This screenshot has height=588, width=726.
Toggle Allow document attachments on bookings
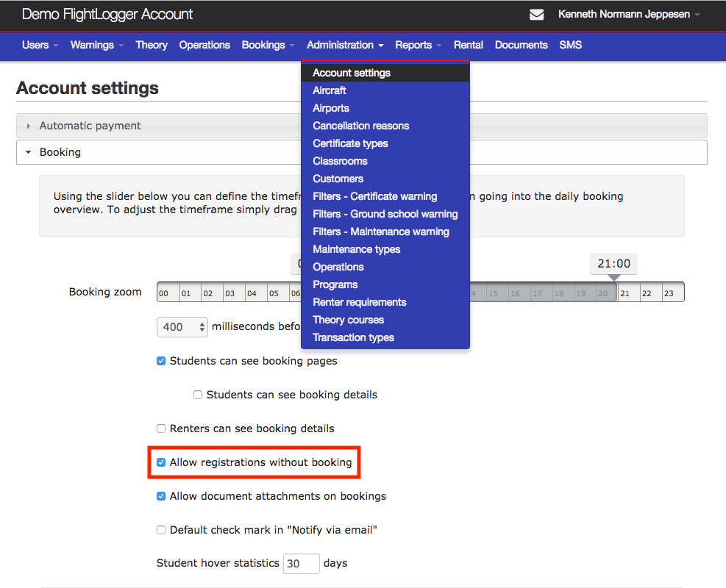161,496
